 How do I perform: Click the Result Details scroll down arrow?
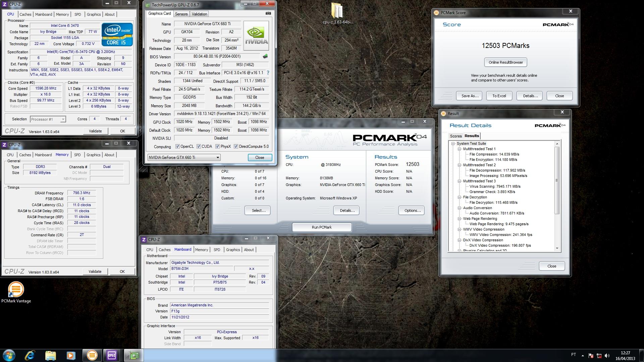point(557,248)
